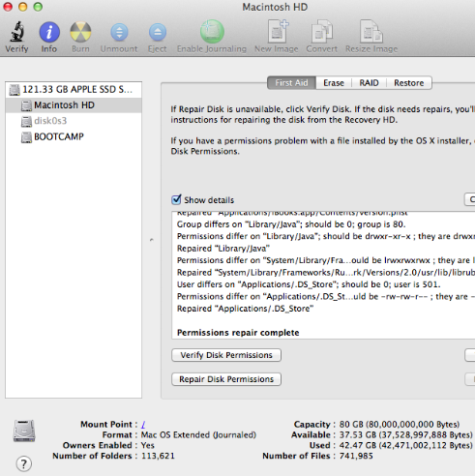Screen dimensions: 475x476
Task: Click the Verify microscope icon
Action: click(x=16, y=32)
